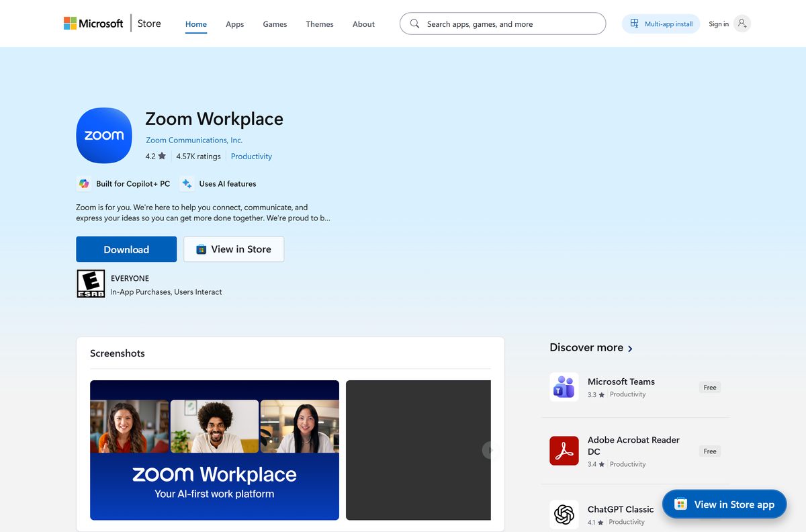Go to the Themes tab
Image resolution: width=806 pixels, height=532 pixels.
(320, 24)
